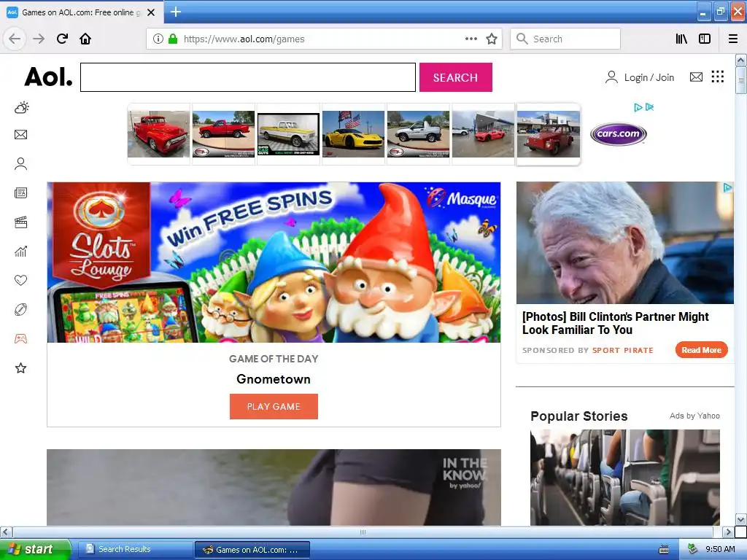Open the AOL apps grid icon
This screenshot has height=560, width=747.
click(x=718, y=77)
